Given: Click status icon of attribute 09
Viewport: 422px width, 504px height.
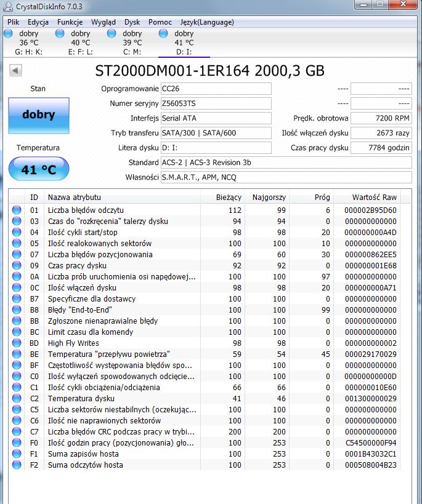Looking at the screenshot, I should (x=17, y=265).
